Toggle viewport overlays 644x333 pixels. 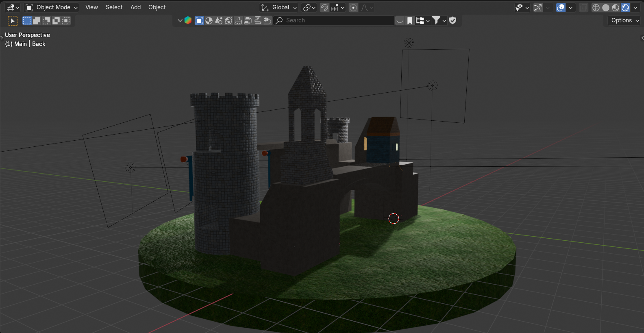tap(561, 7)
